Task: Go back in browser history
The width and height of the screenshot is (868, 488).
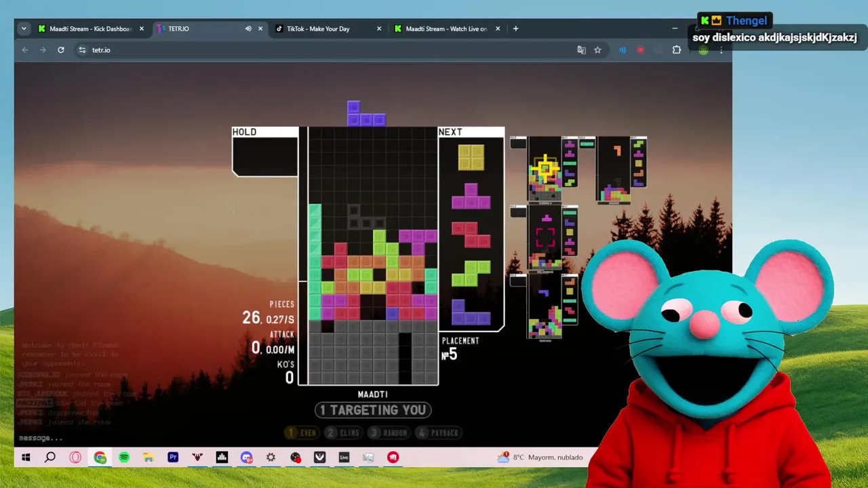Action: (x=25, y=49)
